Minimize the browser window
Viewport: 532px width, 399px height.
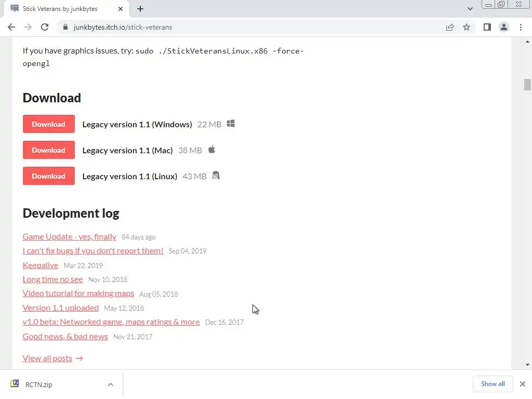488,5
